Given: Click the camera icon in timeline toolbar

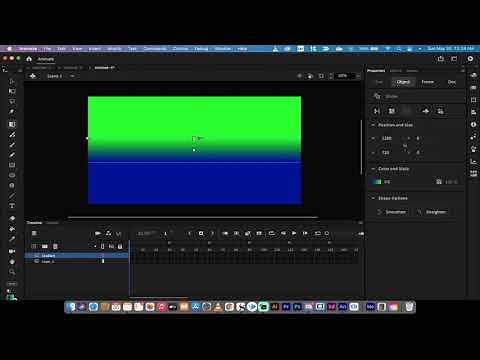Looking at the screenshot, I should pyautogui.click(x=98, y=233).
